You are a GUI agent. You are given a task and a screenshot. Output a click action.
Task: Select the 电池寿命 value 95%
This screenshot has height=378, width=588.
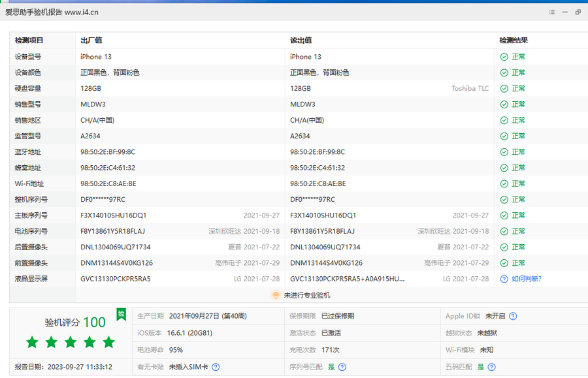pos(176,350)
